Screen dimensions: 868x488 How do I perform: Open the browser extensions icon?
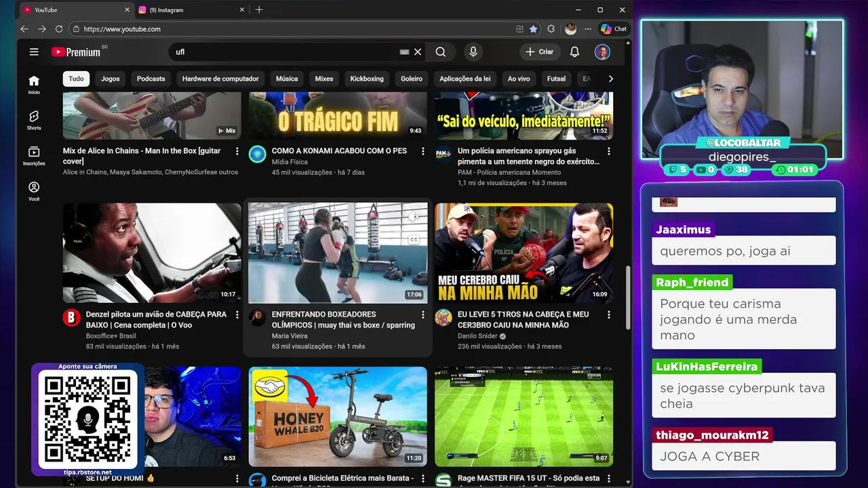(x=551, y=29)
